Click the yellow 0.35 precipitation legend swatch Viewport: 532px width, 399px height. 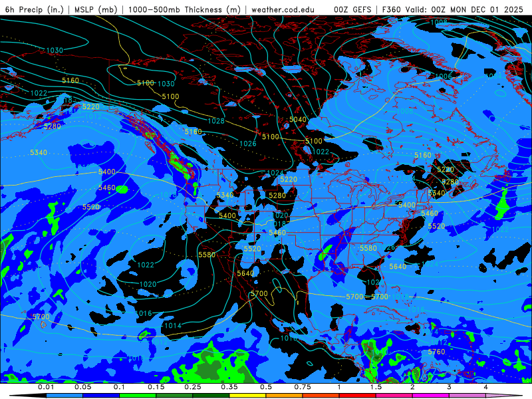click(247, 396)
